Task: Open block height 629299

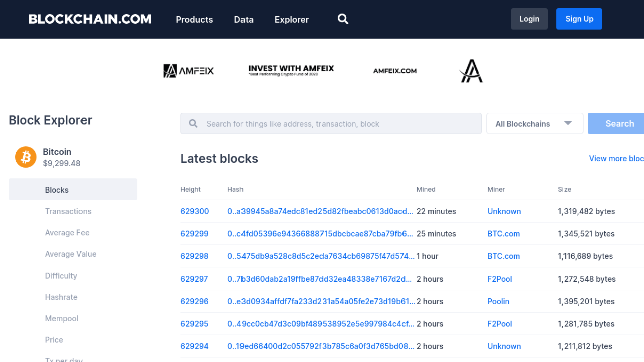Action: [x=195, y=234]
